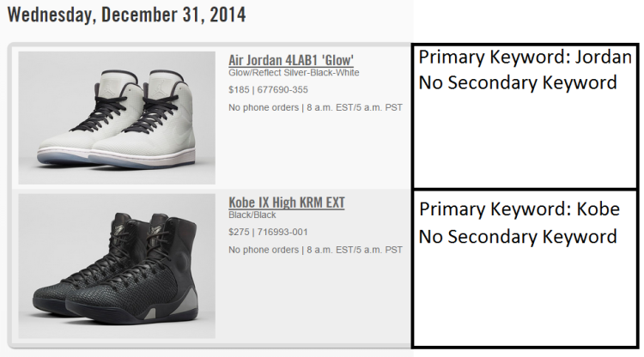Open the Kobe IX High KRM EXT link

pos(287,203)
